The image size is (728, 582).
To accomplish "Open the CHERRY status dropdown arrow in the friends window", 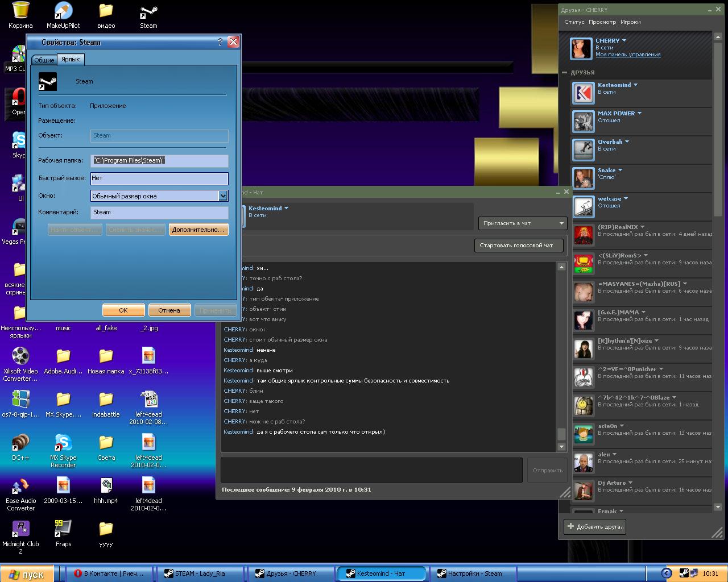I will coord(624,40).
